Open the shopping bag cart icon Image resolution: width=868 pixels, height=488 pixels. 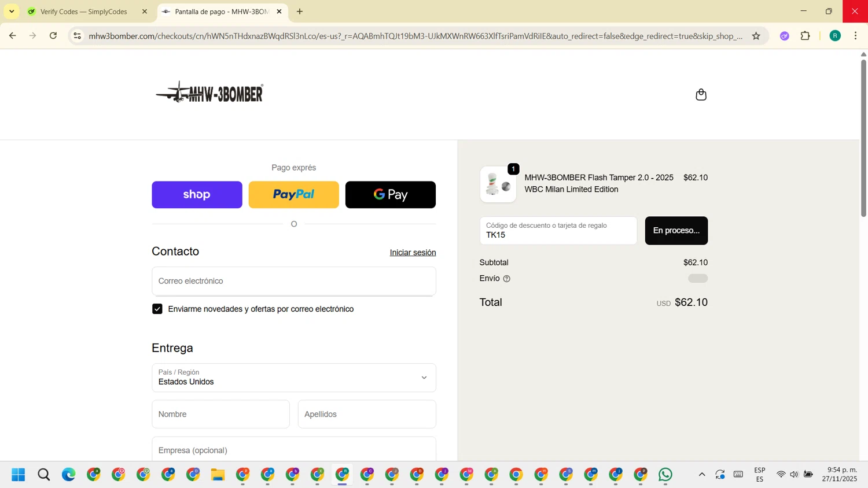click(701, 94)
